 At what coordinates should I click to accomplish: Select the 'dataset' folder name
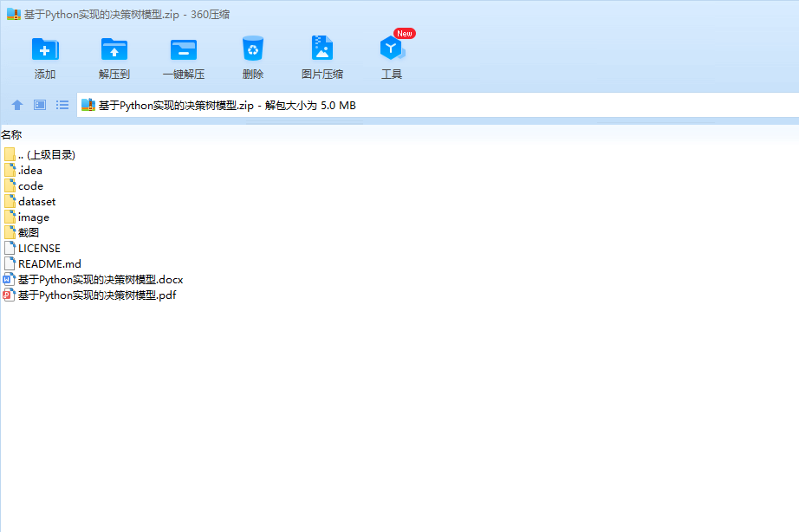[x=36, y=202]
